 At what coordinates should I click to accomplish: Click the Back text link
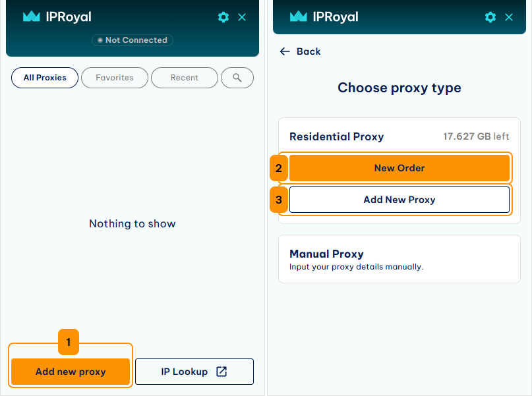309,51
